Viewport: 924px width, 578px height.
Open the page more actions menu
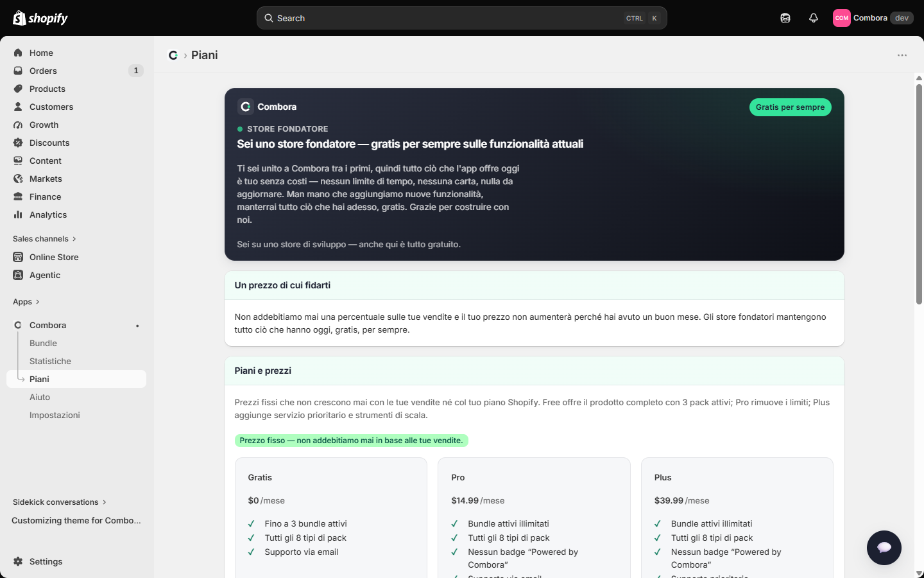(x=902, y=55)
